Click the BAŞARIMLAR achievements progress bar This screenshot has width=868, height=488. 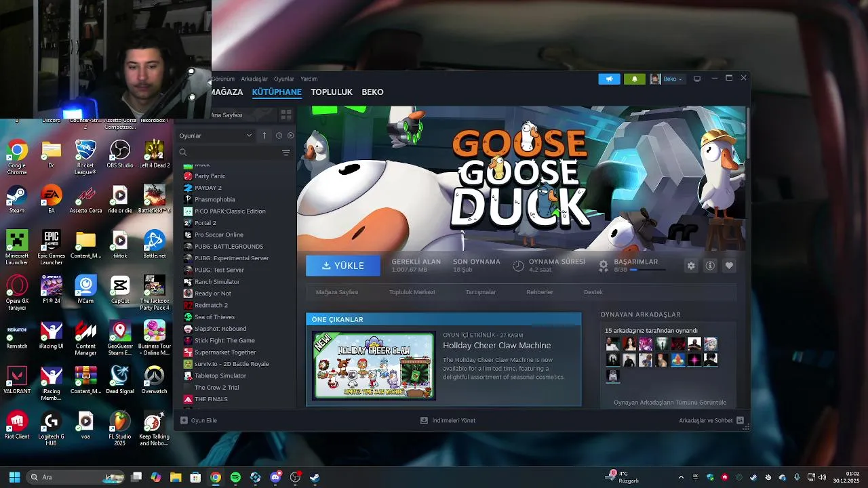pos(648,270)
